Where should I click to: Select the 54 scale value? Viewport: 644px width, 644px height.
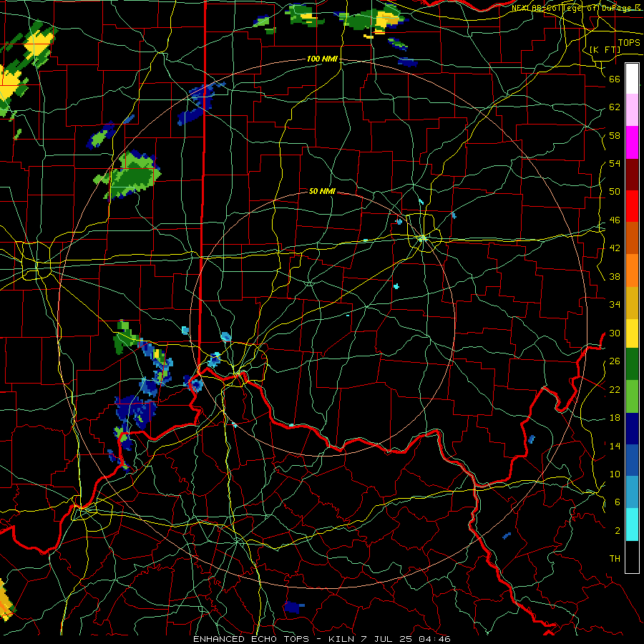[x=615, y=163]
